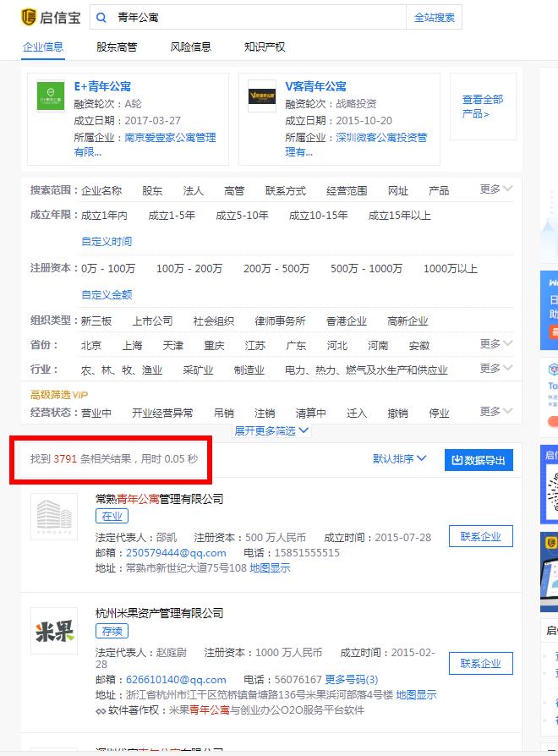This screenshot has width=558, height=756.
Task: Open the E+青年公寓 logo thumbnail
Action: pyautogui.click(x=51, y=96)
